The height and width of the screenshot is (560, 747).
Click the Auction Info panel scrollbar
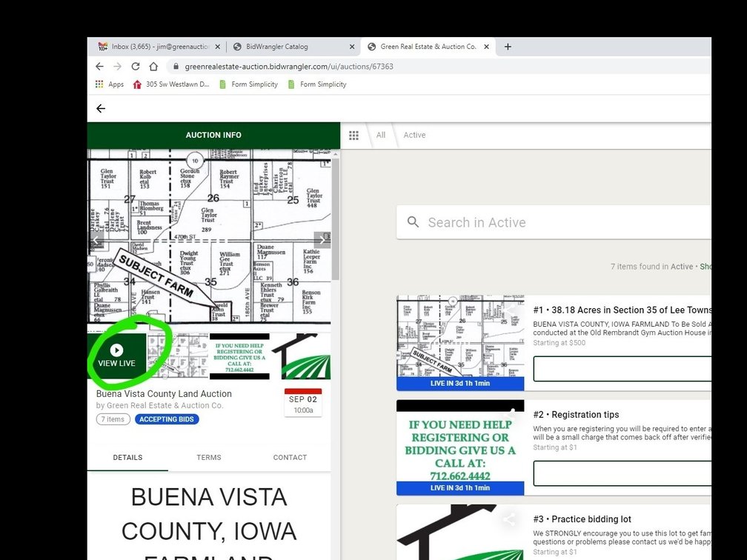(336, 219)
